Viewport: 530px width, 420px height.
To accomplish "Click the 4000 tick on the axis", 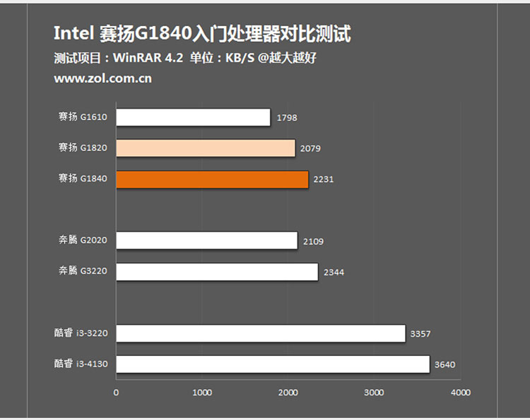I will pyautogui.click(x=460, y=392).
